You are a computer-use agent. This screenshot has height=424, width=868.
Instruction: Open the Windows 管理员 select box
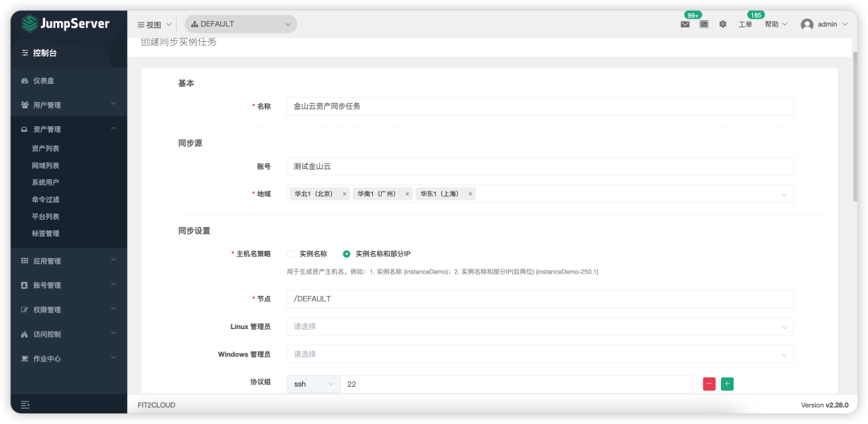click(x=540, y=354)
